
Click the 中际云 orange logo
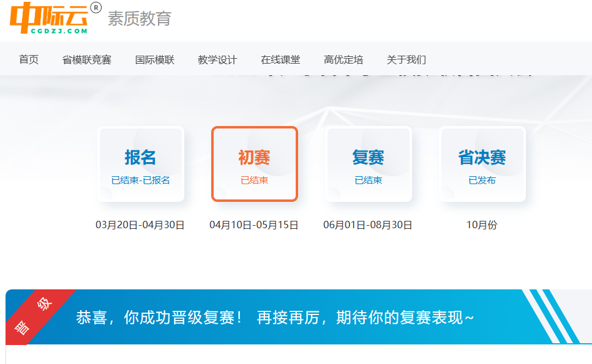pos(48,18)
